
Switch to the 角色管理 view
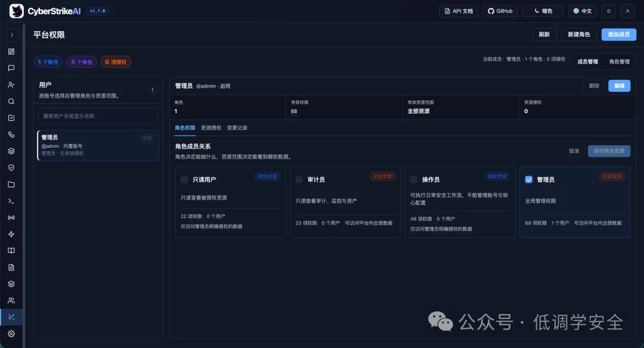(620, 62)
